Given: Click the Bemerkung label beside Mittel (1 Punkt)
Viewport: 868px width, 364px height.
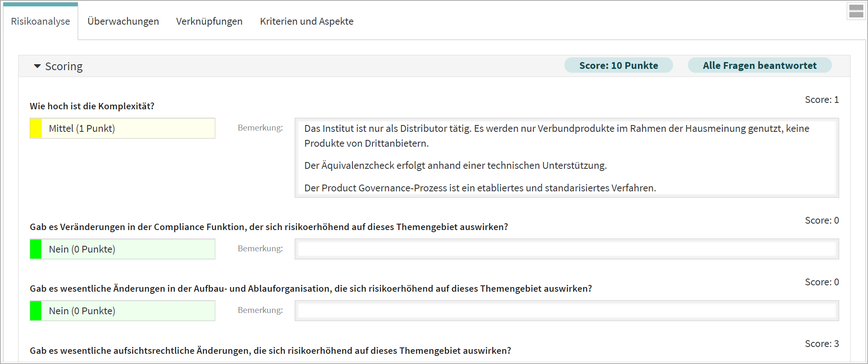Looking at the screenshot, I should click(x=260, y=128).
